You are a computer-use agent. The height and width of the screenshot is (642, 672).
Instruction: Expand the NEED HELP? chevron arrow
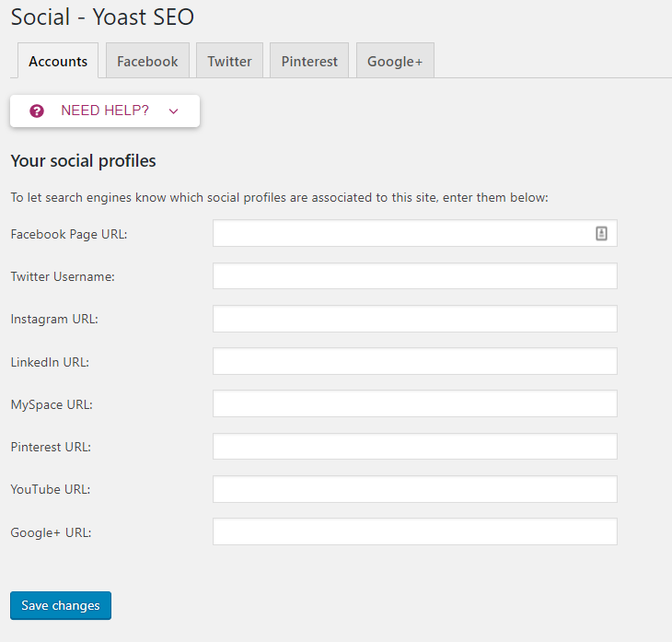(x=173, y=111)
